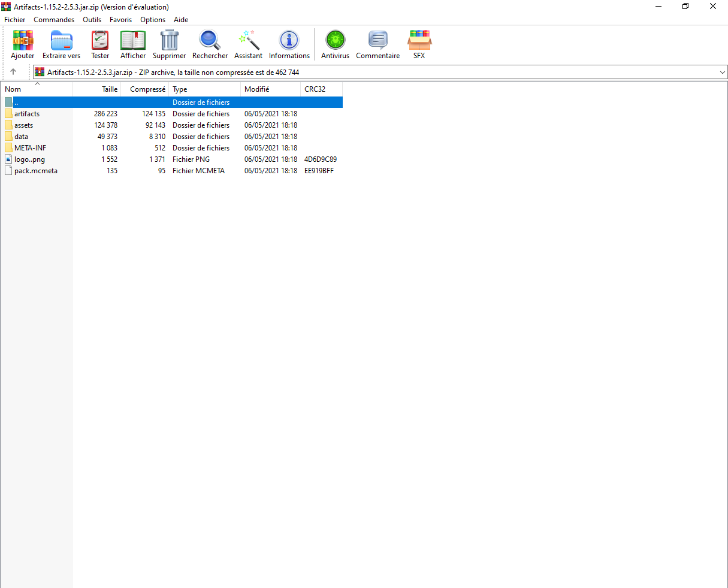Show archive Informations
The width and height of the screenshot is (728, 588).
click(x=289, y=40)
